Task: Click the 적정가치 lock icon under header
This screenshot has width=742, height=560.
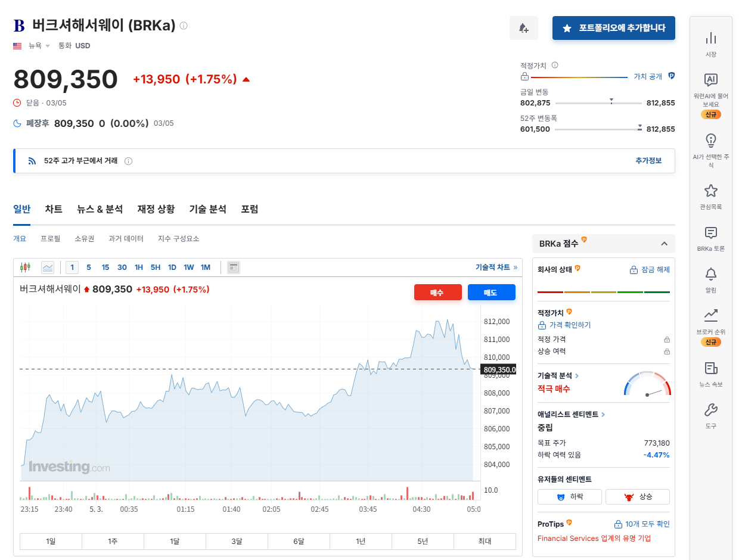Action: tap(524, 76)
